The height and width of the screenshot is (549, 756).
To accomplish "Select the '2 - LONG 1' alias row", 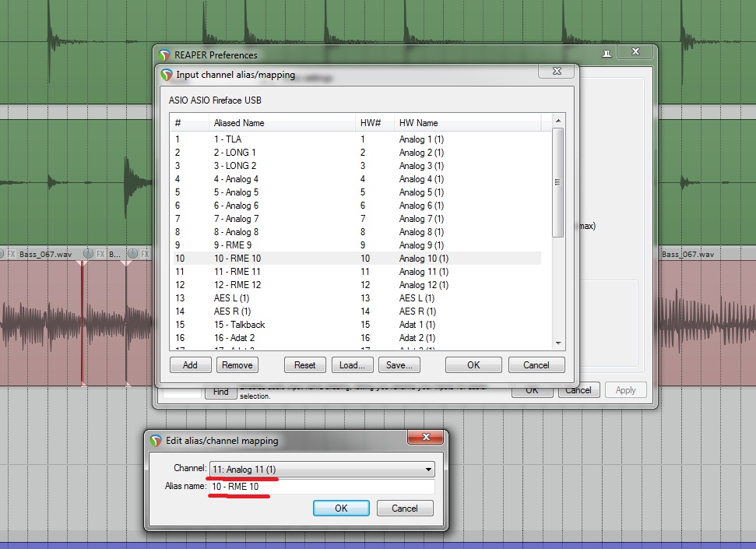I will tap(235, 153).
